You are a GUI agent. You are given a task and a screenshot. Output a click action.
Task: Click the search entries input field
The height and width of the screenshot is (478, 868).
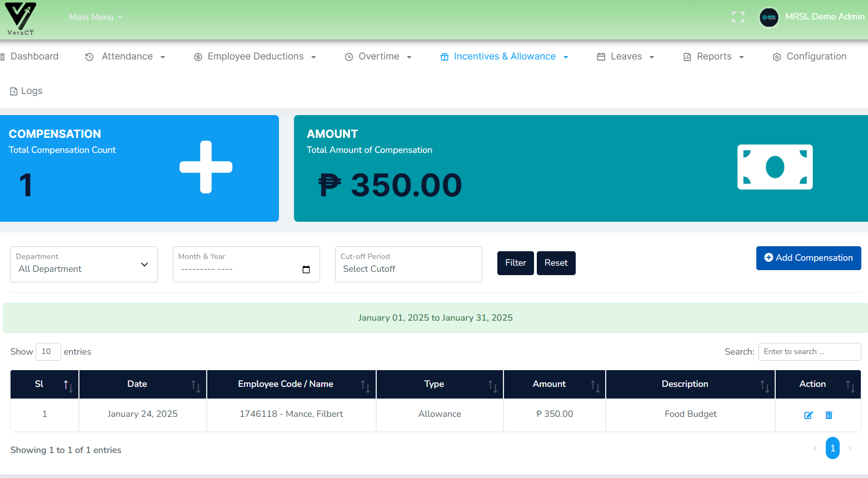tap(809, 351)
